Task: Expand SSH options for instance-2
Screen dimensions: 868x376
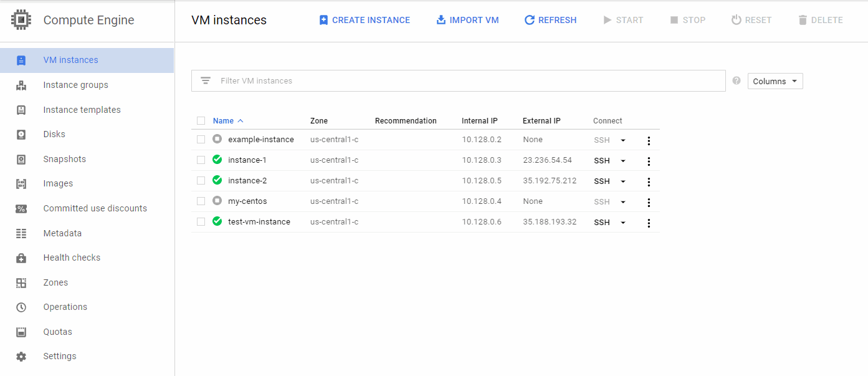Action: [622, 181]
